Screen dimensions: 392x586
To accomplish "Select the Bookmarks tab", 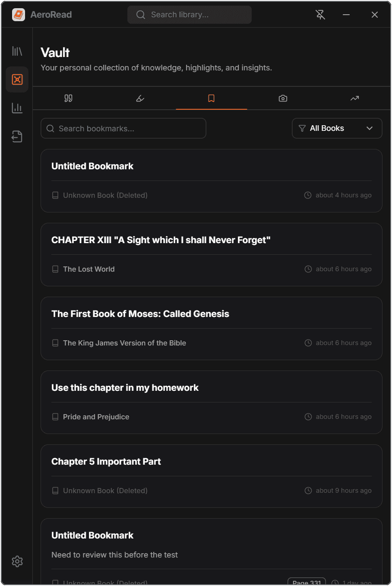I will click(x=211, y=98).
